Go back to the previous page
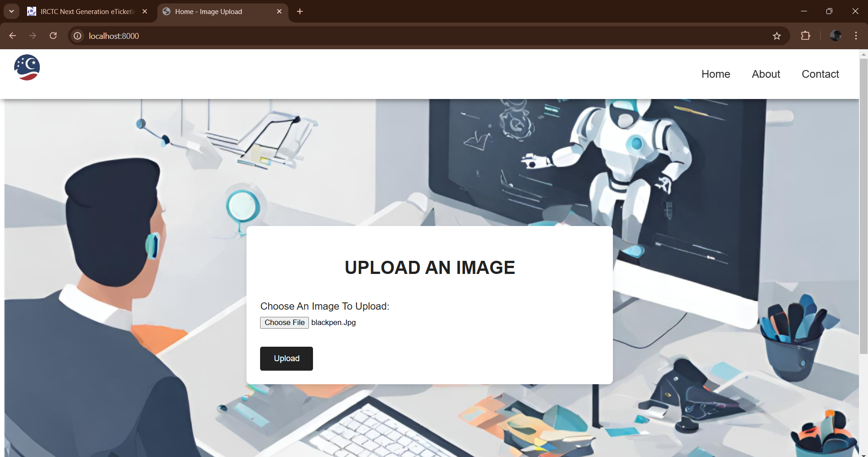The height and width of the screenshot is (457, 868). [x=13, y=36]
